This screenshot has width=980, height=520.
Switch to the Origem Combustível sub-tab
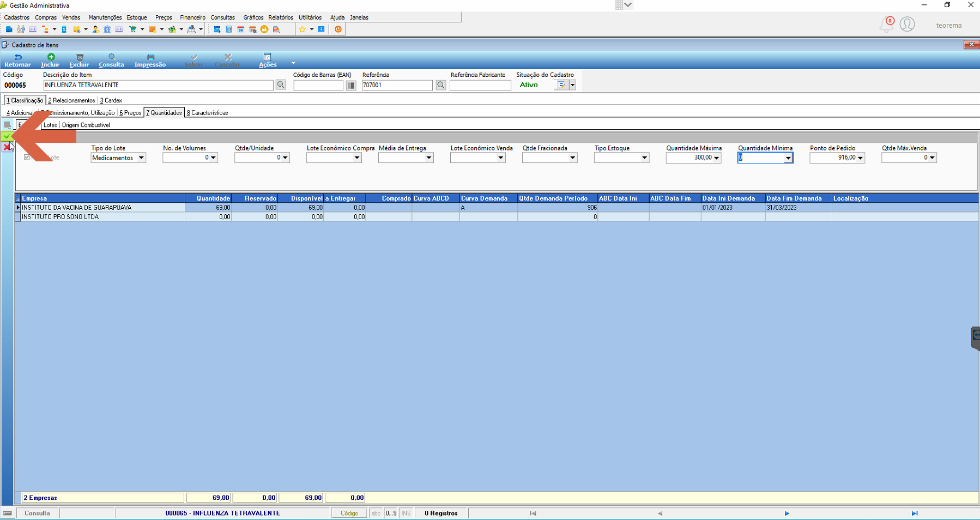pyautogui.click(x=86, y=125)
